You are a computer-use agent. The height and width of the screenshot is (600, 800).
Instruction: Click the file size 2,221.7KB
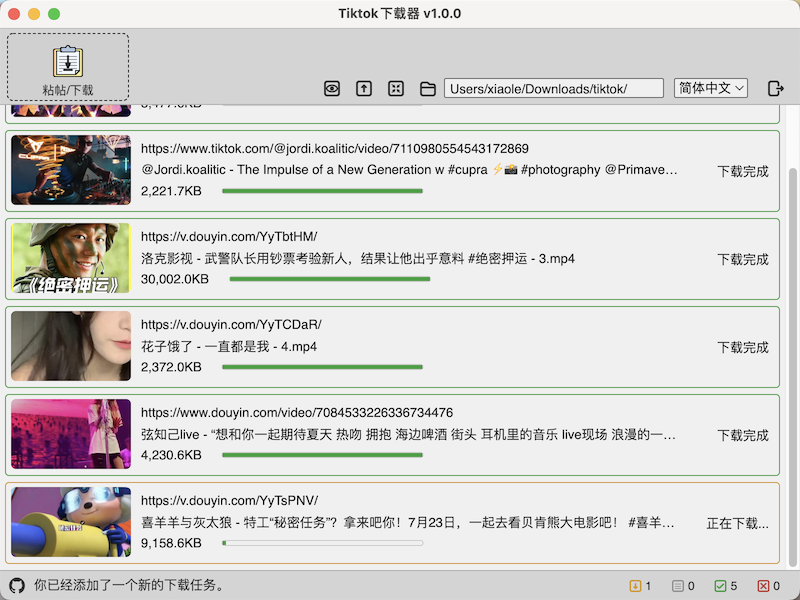171,191
